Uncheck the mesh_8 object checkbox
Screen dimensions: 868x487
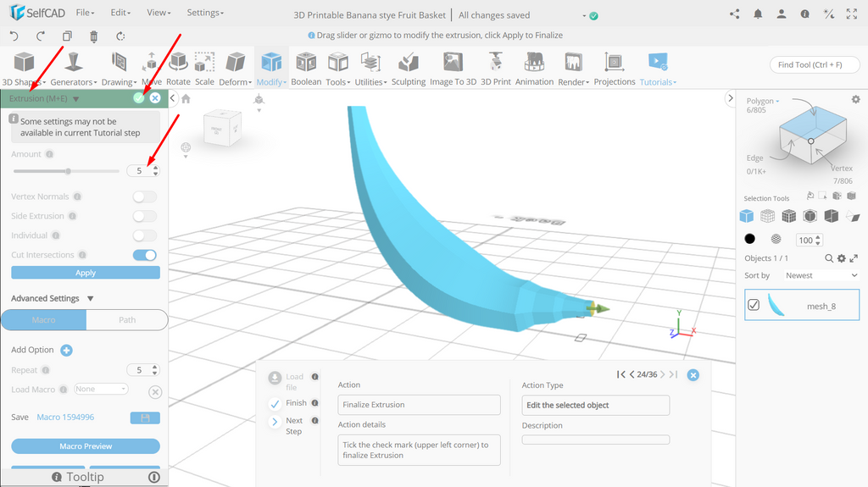tap(754, 305)
